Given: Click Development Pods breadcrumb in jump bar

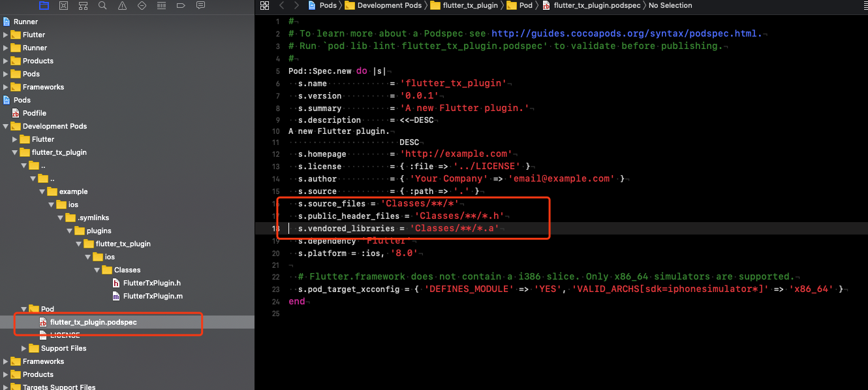Looking at the screenshot, I should [383, 5].
